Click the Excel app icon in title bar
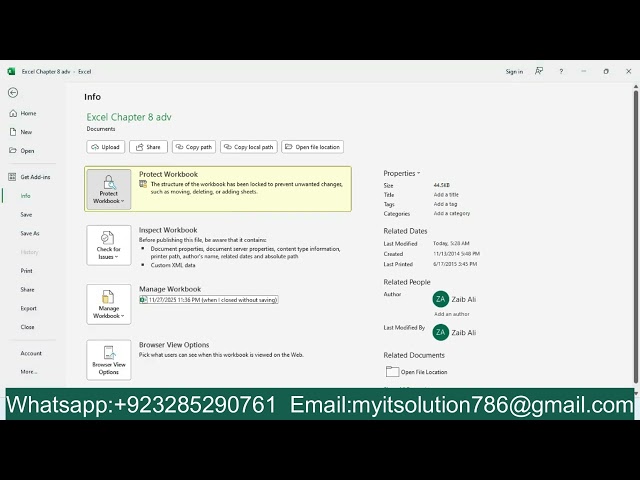640x480 pixels. click(11, 71)
